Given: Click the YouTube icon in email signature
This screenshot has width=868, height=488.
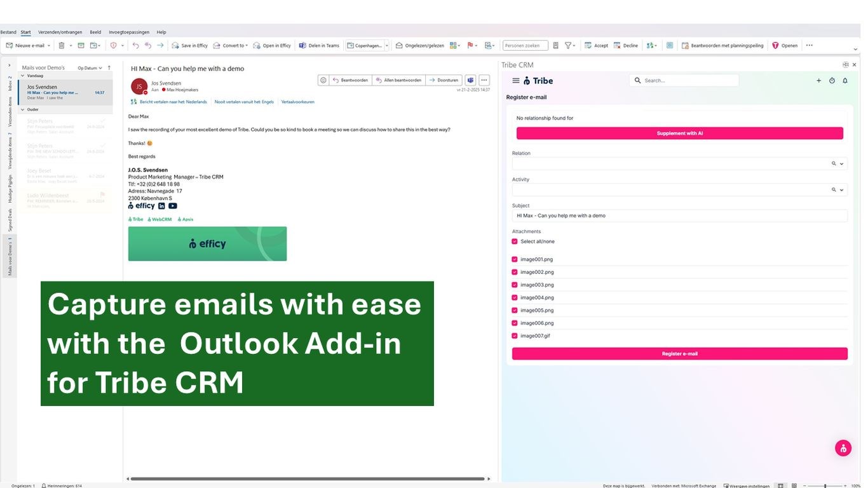Looking at the screenshot, I should 173,206.
